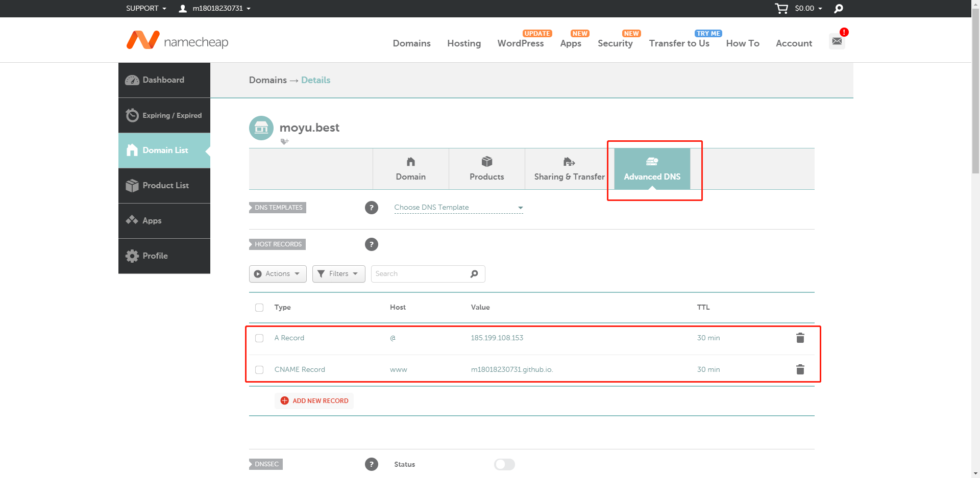The width and height of the screenshot is (980, 478).
Task: Select all host records checkbox
Action: 259,308
